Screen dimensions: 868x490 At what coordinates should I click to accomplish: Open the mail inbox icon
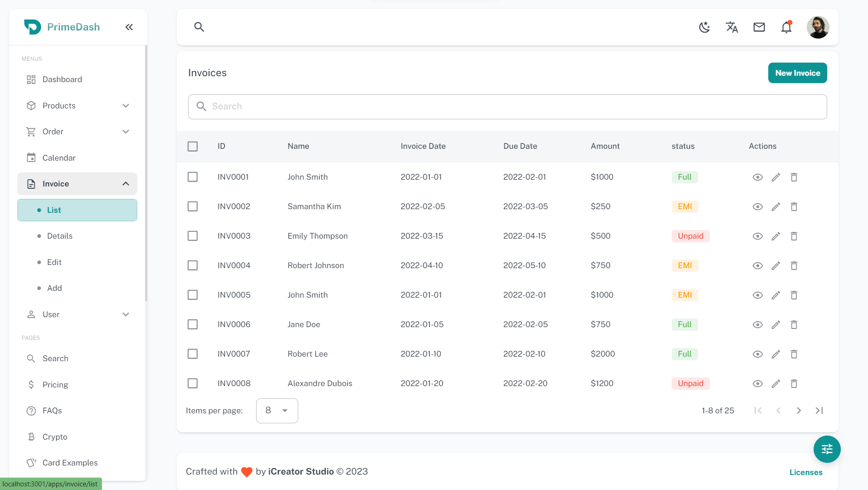tap(759, 27)
